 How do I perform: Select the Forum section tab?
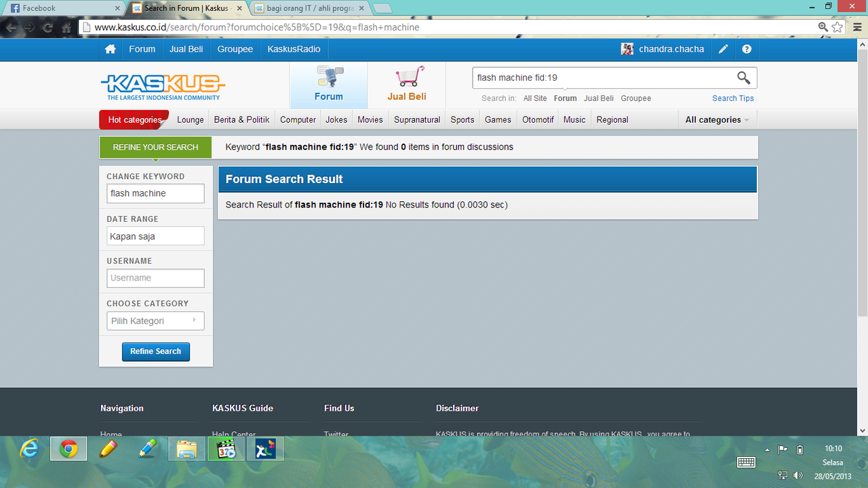tap(329, 85)
